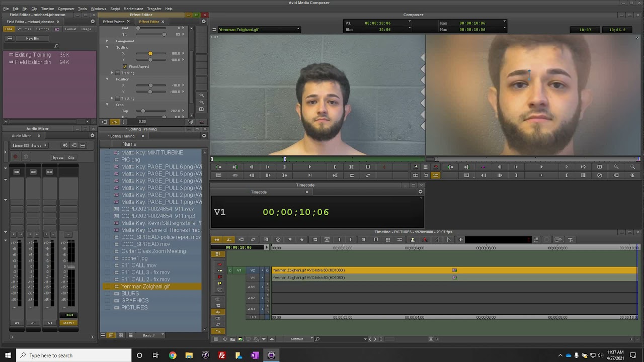
Task: Open the Timeline menu
Action: (47, 9)
